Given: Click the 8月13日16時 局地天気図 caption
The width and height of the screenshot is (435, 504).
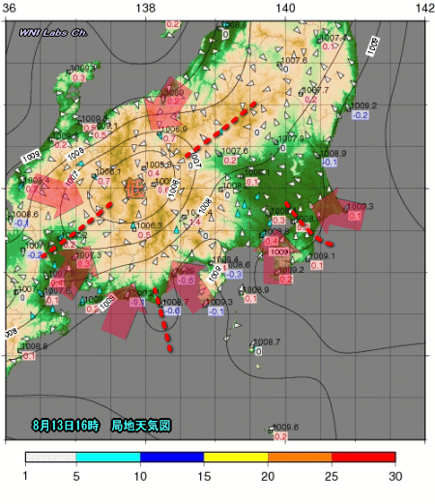Looking at the screenshot, I should (101, 426).
